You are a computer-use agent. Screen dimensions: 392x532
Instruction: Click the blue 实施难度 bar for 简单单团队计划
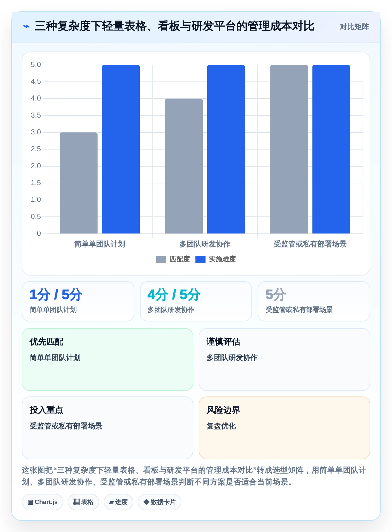(x=121, y=149)
